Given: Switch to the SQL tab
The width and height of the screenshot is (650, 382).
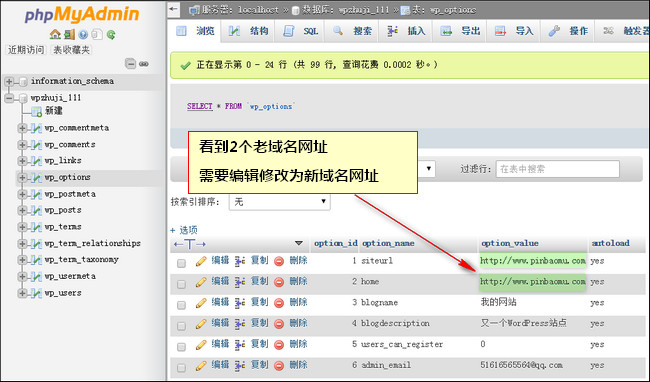Looking at the screenshot, I should click(x=301, y=31).
